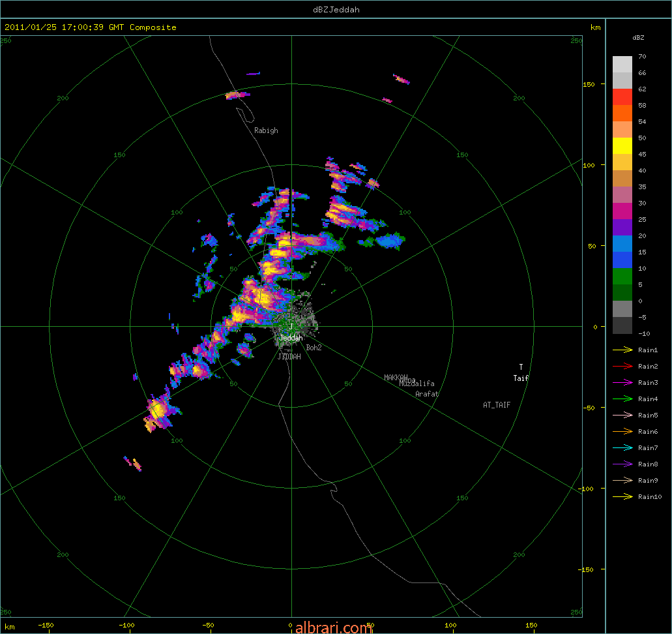Click the small echo just north of Rabigh
The height and width of the screenshot is (634, 672).
tap(237, 95)
